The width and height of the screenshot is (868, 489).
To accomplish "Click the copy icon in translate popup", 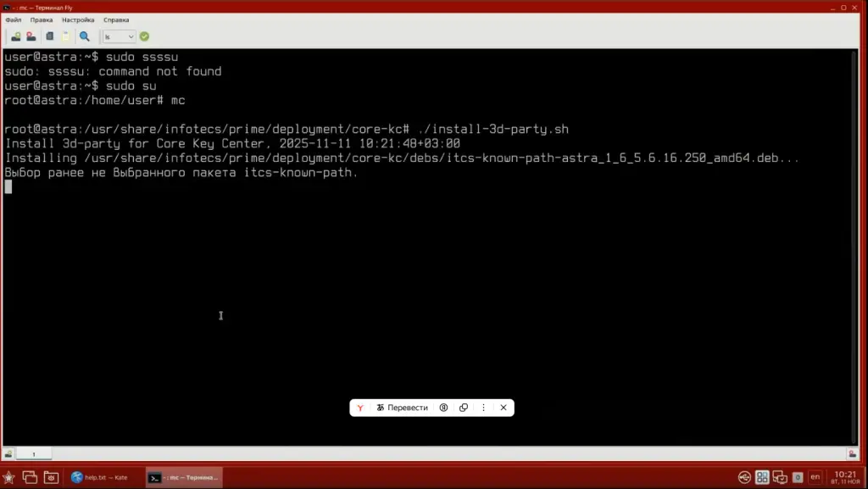I will click(464, 408).
